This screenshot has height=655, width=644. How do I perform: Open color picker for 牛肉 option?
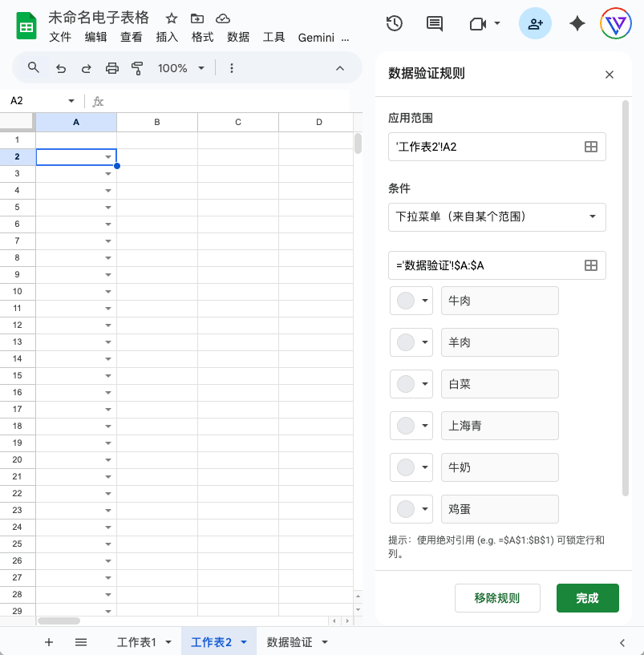tap(411, 301)
